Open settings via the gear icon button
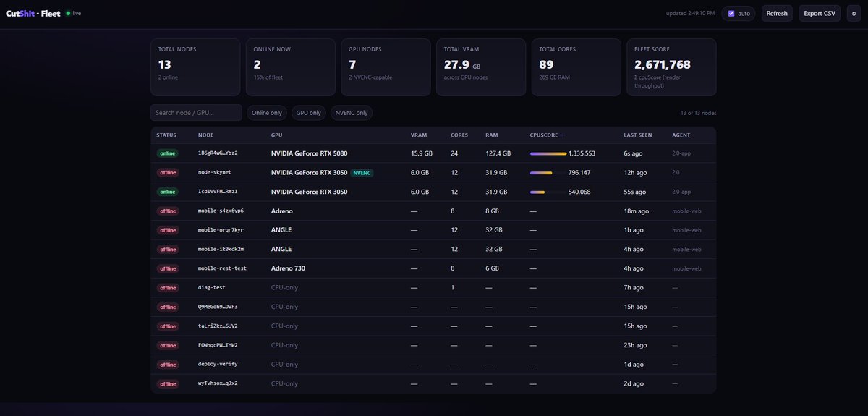 854,13
